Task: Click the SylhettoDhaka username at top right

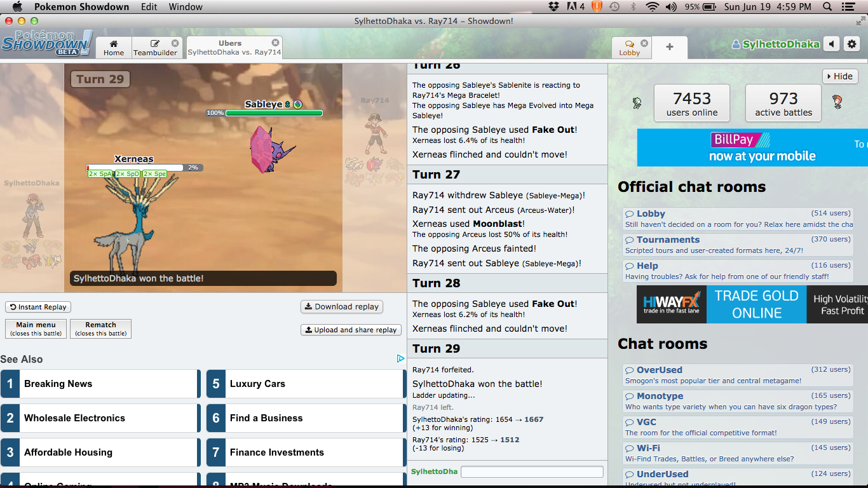Action: pos(776,44)
